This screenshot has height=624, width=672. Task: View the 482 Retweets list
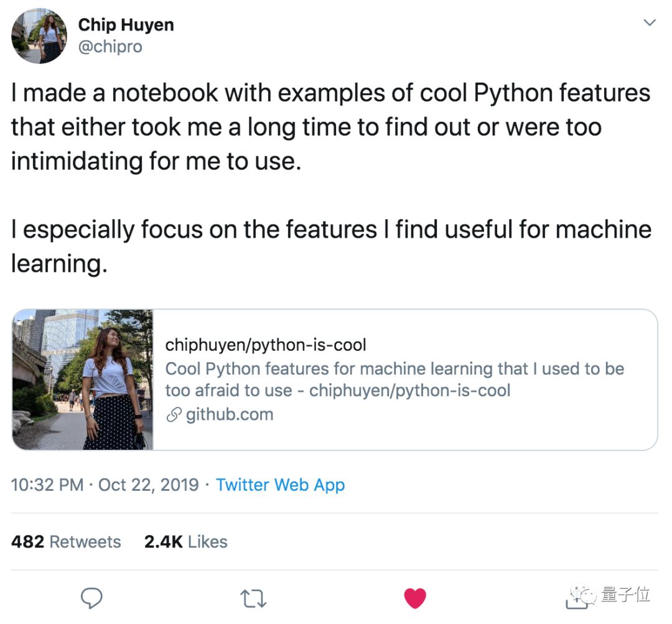(66, 542)
